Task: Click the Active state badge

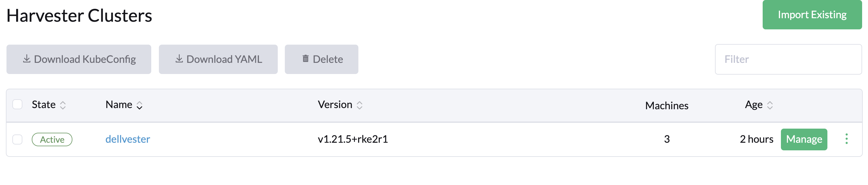Action: (52, 139)
